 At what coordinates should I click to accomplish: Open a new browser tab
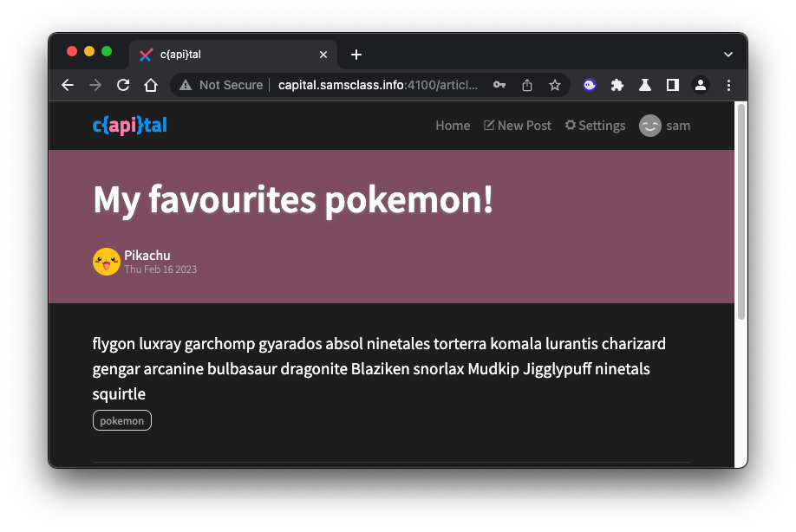356,55
